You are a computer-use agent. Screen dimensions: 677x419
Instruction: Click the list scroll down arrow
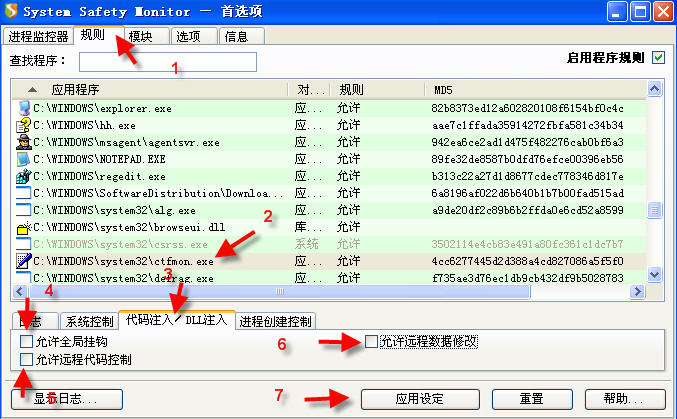(x=655, y=275)
